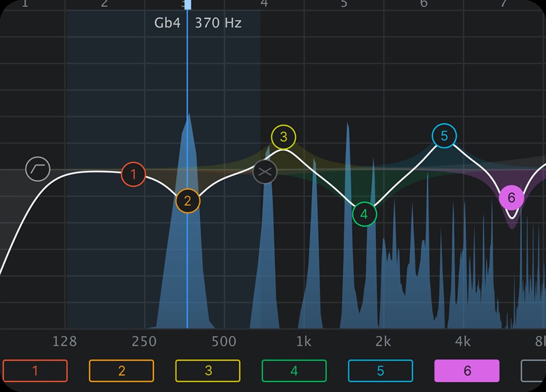Click the 128 frequency axis label
This screenshot has width=546, height=392.
tap(64, 342)
